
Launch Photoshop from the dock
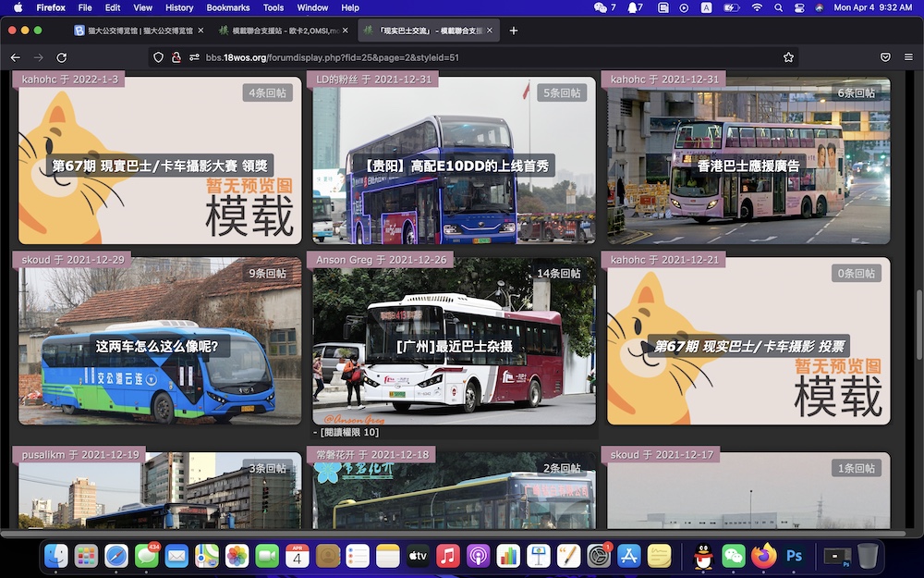(794, 556)
